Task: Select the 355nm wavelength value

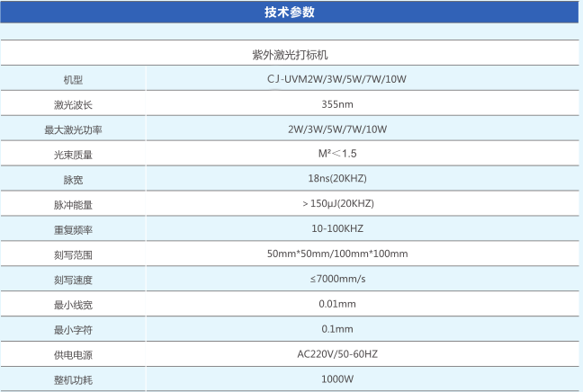Action: pyautogui.click(x=337, y=103)
